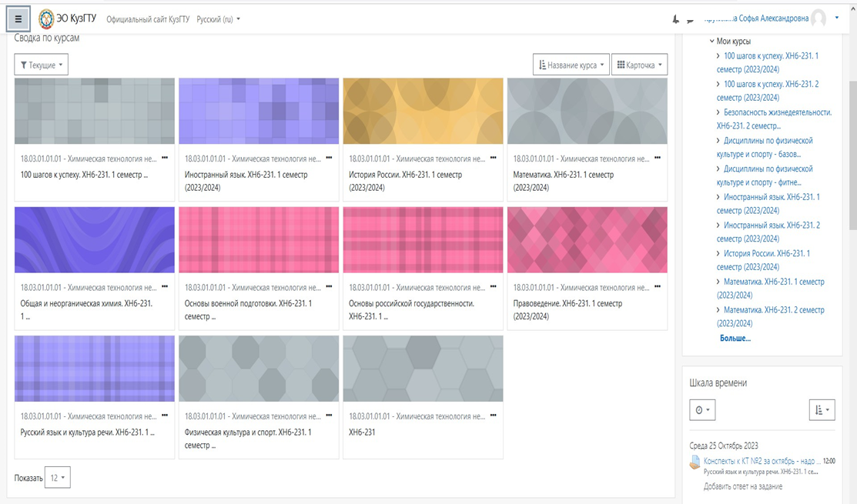Image resolution: width=857 pixels, height=504 pixels.
Task: Open the timeline clock filter dropdown
Action: (702, 410)
